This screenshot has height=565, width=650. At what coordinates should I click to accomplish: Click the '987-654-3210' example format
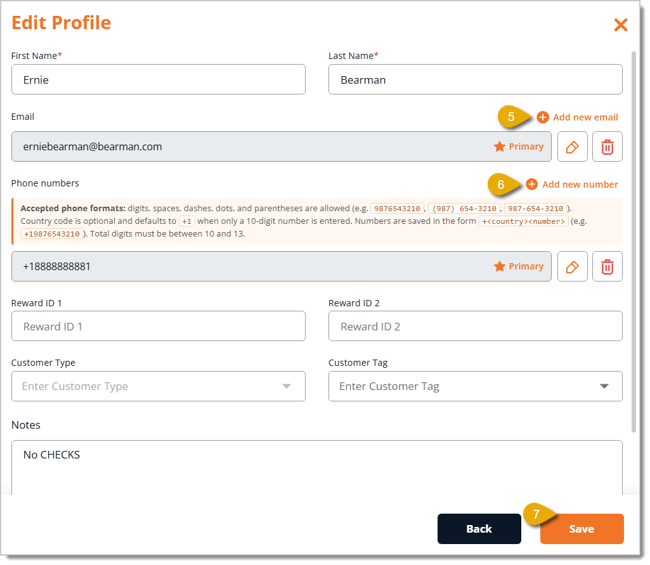pyautogui.click(x=535, y=209)
